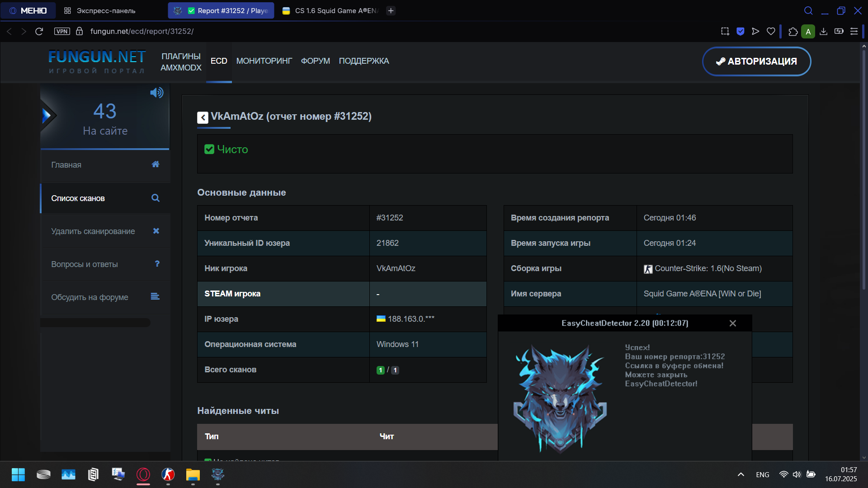This screenshot has width=868, height=488.
Task: Open the Windows Start menu
Action: coord(18,474)
